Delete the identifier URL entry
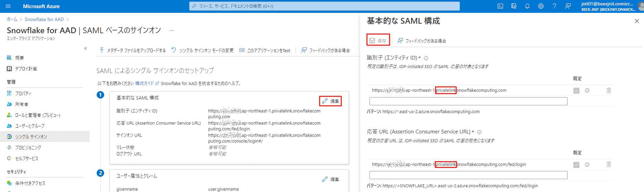644x192 pixels. point(609,90)
